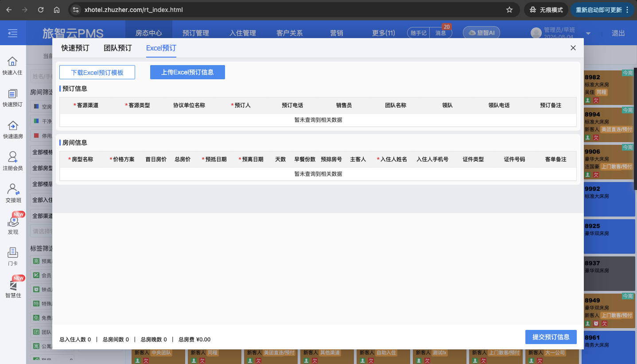Click 提交预订信息 button
637x364 pixels.
(x=551, y=337)
